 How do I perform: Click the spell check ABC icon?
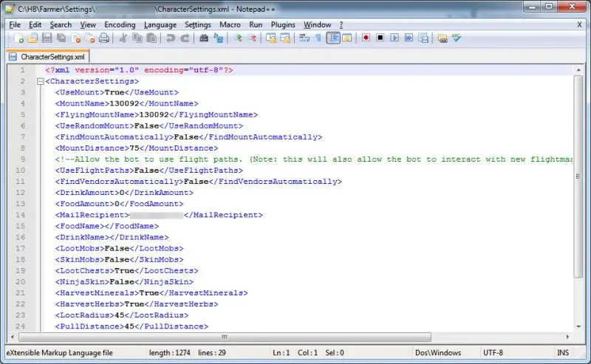pyautogui.click(x=457, y=38)
